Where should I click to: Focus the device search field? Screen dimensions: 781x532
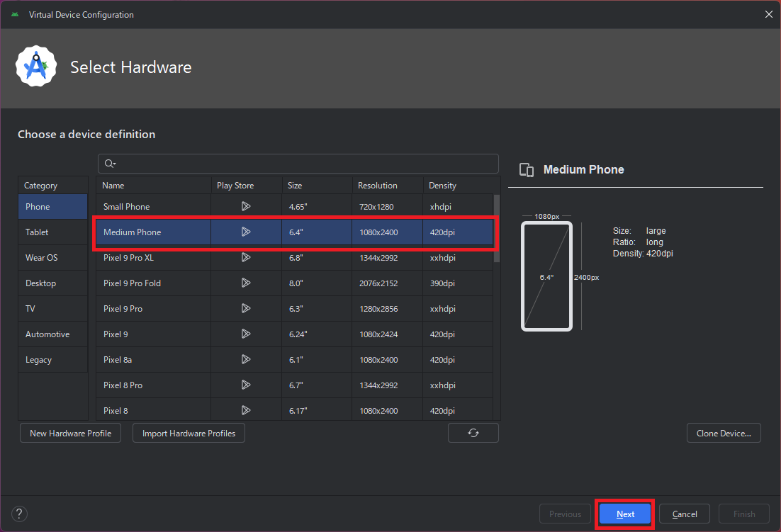pyautogui.click(x=305, y=164)
